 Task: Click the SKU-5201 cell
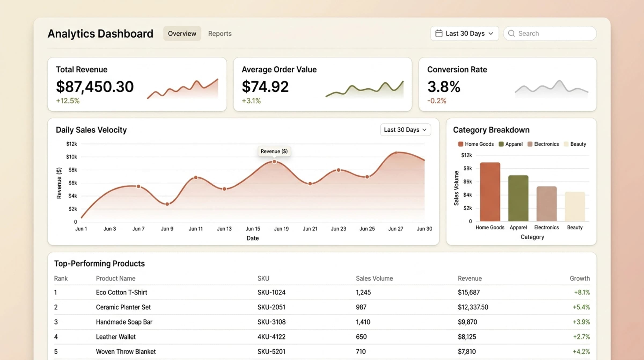click(x=272, y=351)
